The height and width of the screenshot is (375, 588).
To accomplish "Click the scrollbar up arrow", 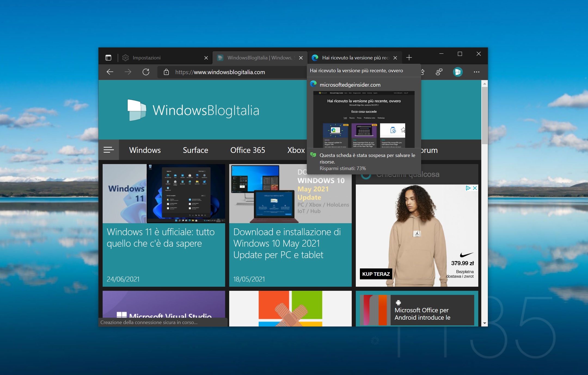I will pyautogui.click(x=485, y=83).
